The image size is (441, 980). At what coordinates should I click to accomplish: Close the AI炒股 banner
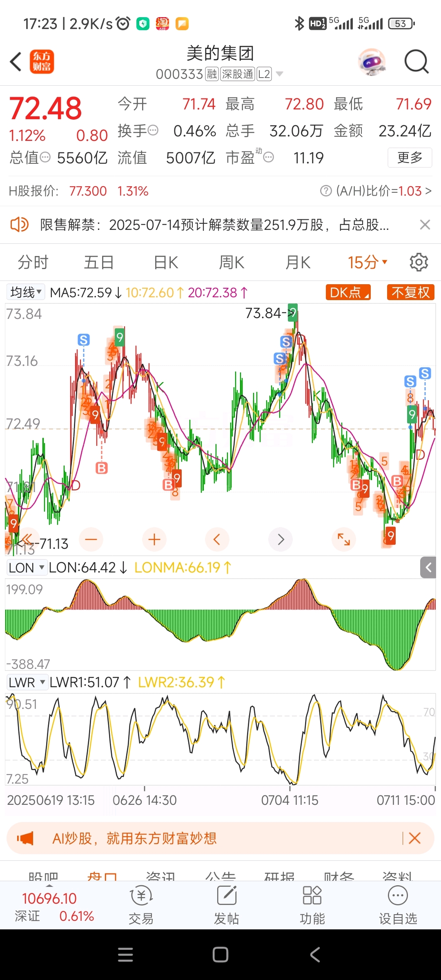[x=414, y=838]
